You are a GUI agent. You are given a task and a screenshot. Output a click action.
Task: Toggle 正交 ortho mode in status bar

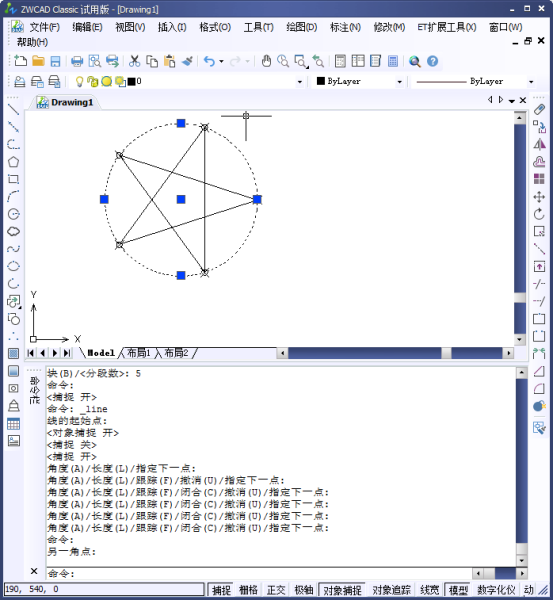(x=276, y=590)
